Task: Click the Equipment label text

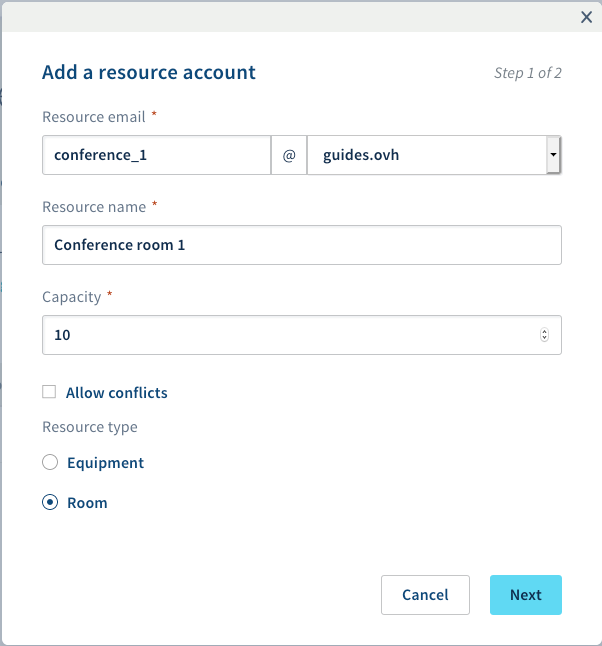Action: coord(105,463)
